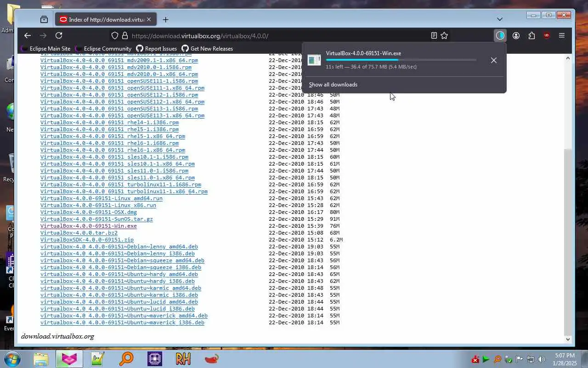
Task: Open the recent browsing tab overview icon
Action: [x=44, y=19]
